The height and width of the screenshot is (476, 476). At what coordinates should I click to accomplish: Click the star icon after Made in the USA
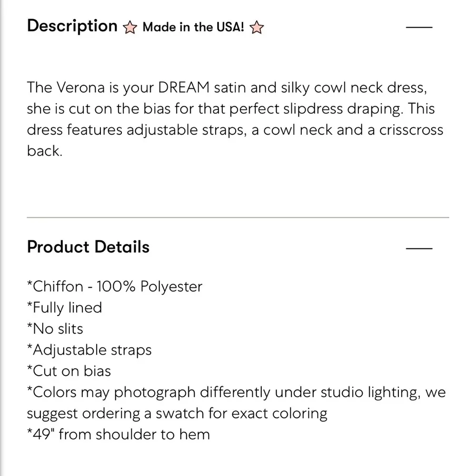point(257,28)
